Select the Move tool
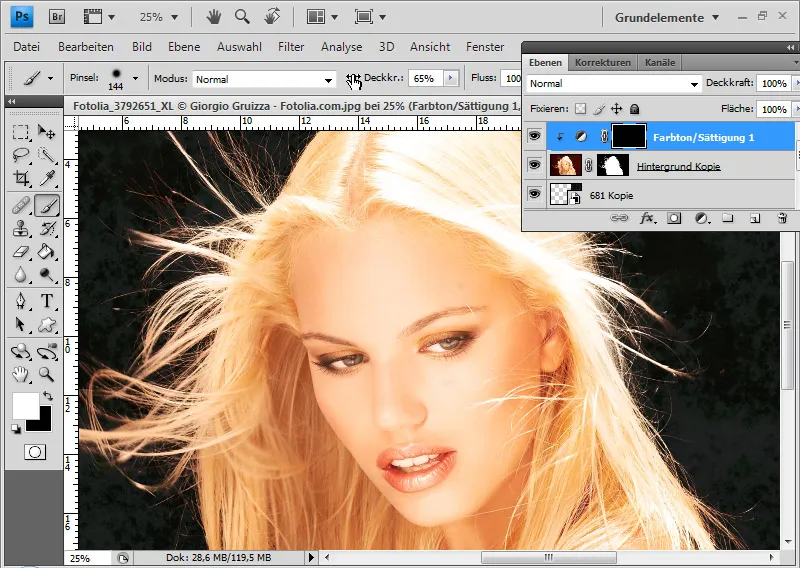 point(46,133)
